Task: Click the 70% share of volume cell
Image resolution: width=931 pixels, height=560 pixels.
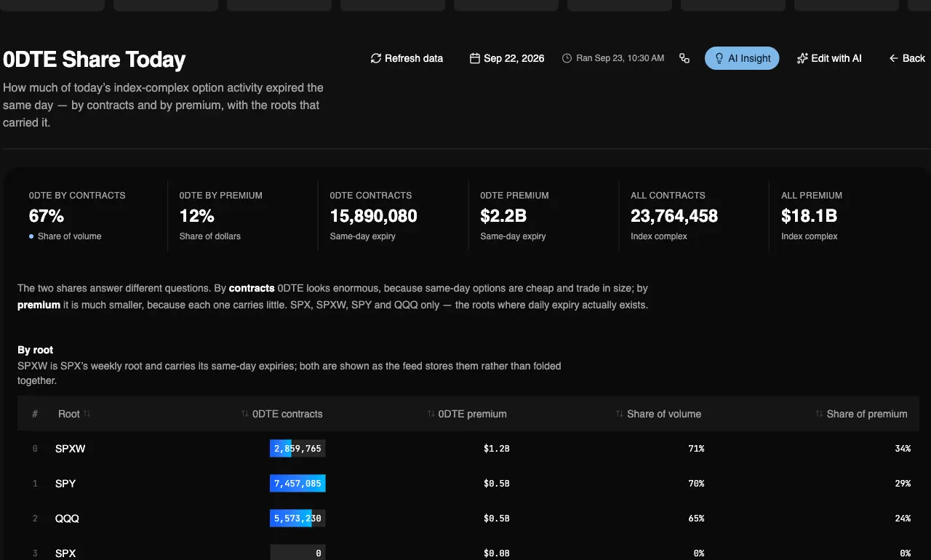Action: point(696,484)
